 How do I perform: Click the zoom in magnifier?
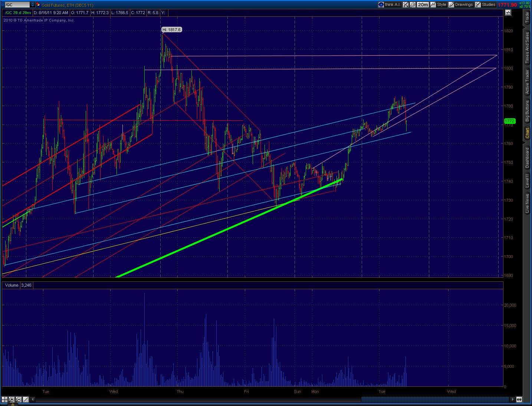tap(12, 399)
